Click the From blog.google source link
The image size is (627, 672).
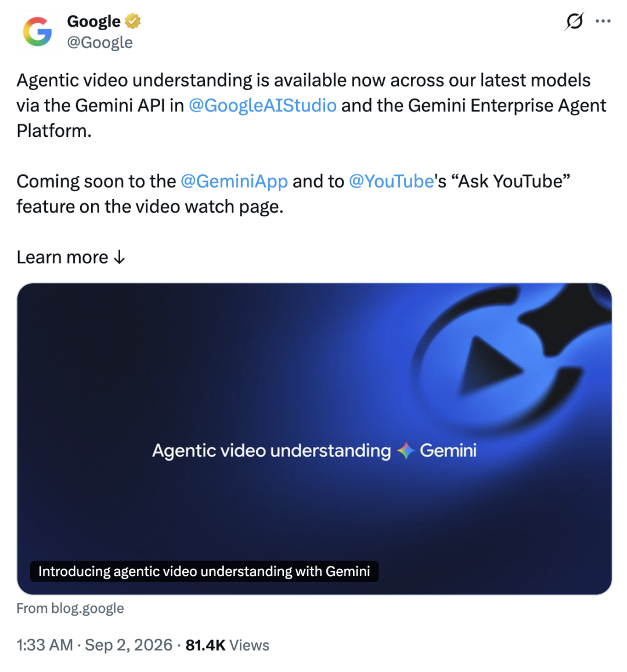point(70,608)
